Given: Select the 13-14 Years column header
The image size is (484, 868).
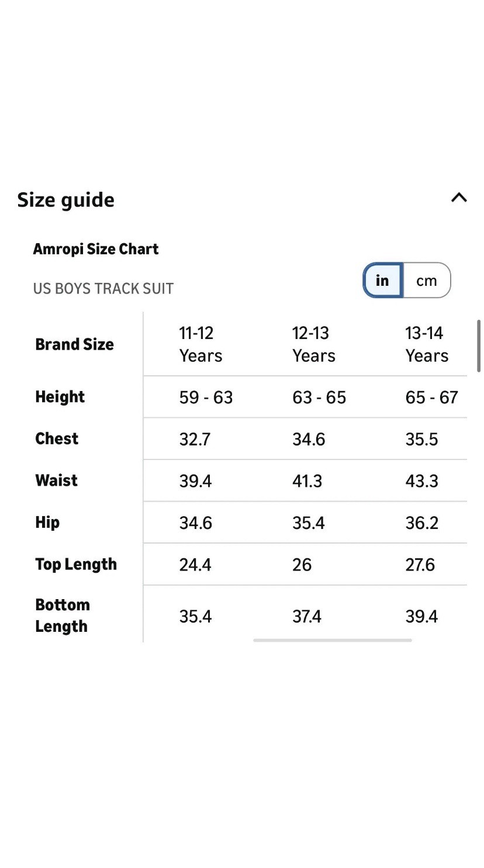Looking at the screenshot, I should (427, 344).
